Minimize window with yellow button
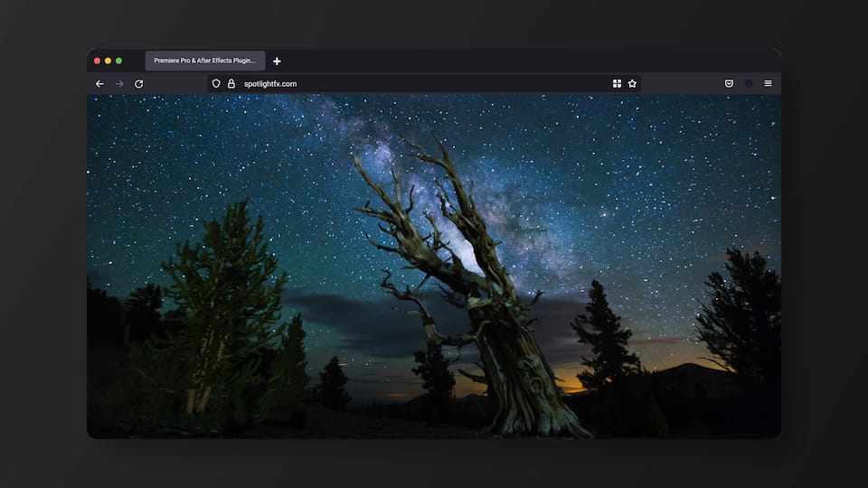Viewport: 868px width, 488px height. 108,61
